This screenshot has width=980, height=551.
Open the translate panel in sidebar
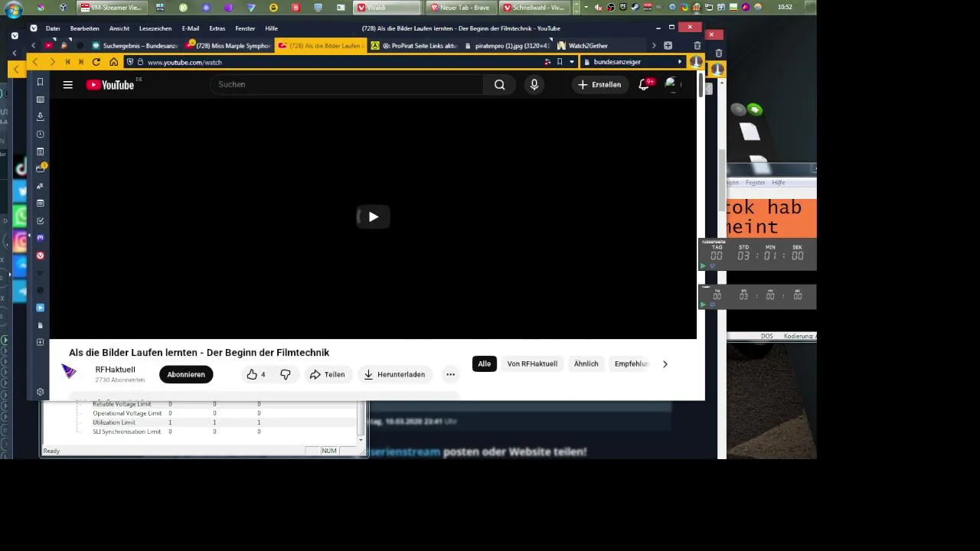point(41,186)
